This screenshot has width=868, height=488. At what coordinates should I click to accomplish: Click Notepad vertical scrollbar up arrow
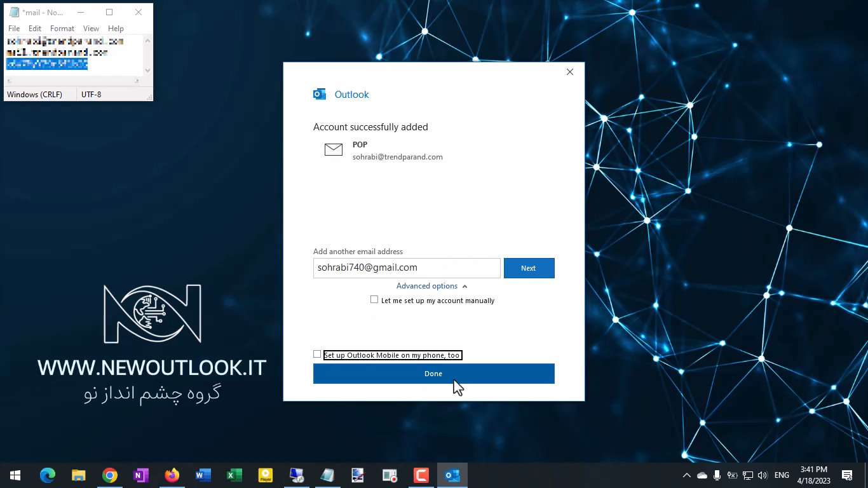[148, 40]
